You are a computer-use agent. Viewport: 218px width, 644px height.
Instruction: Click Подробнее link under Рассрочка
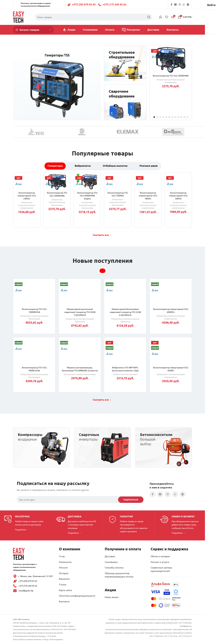pos(21,529)
